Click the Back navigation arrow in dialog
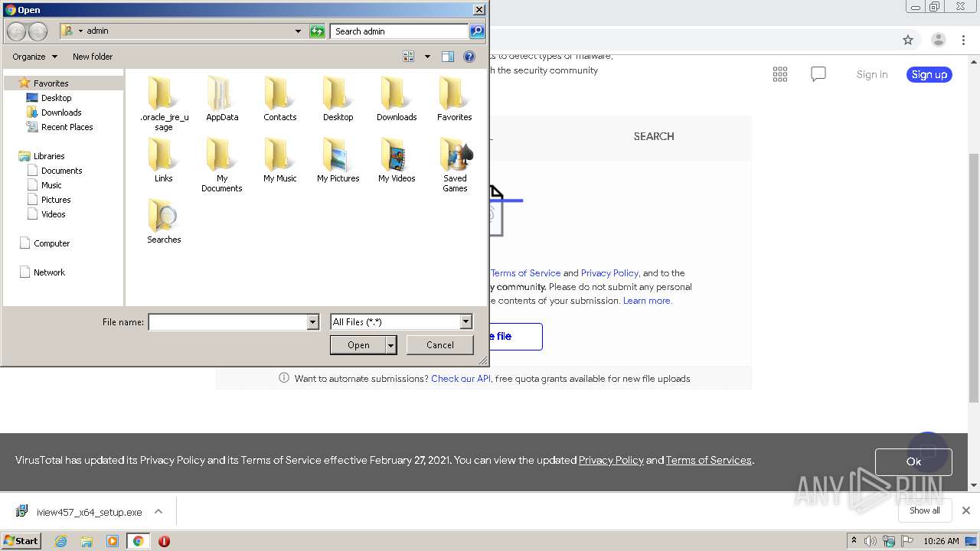The image size is (980, 551). [16, 31]
